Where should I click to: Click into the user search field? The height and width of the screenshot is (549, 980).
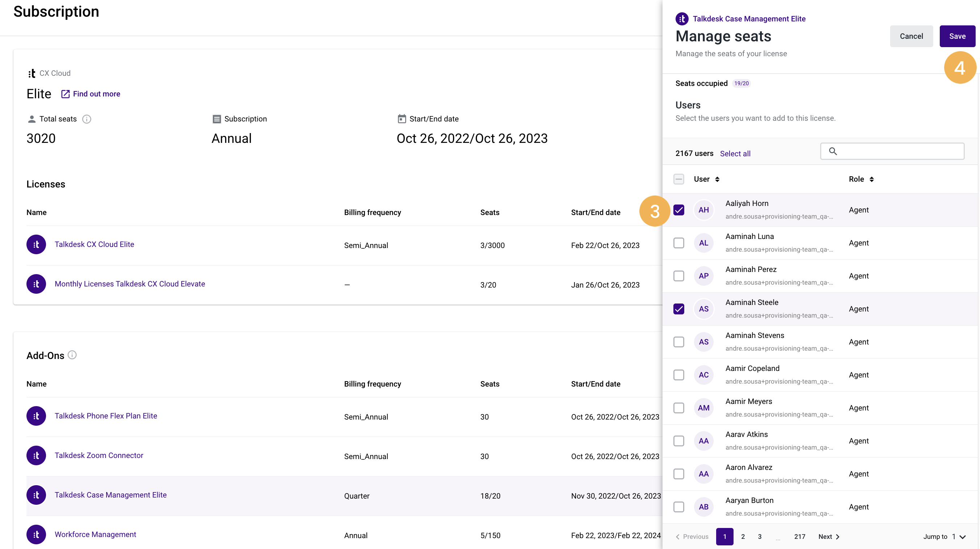[892, 152]
